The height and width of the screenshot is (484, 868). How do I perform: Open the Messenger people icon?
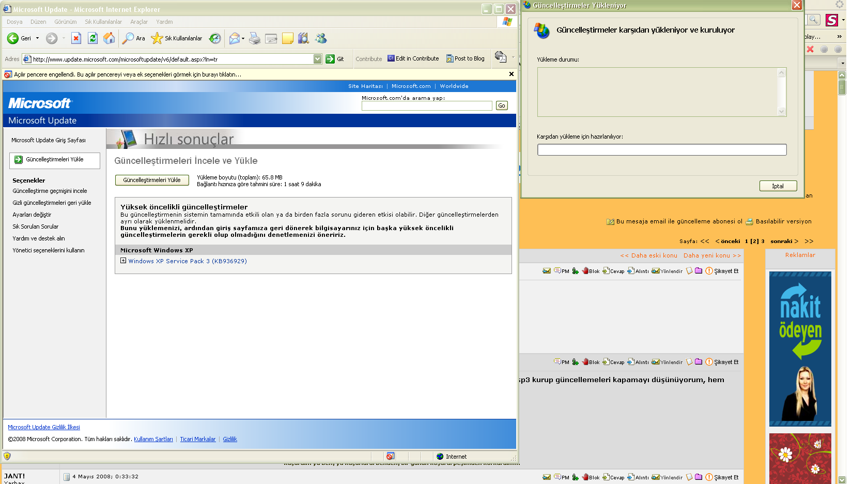pos(321,38)
